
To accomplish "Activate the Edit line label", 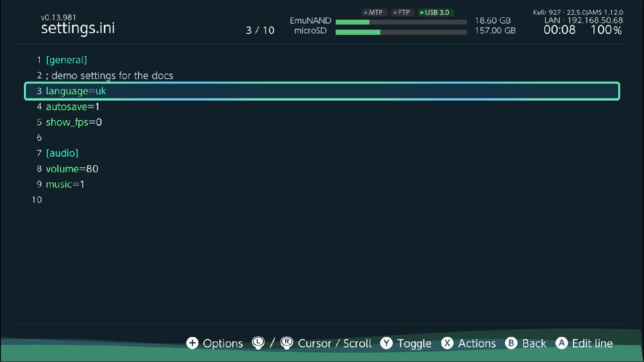I will coord(593,343).
